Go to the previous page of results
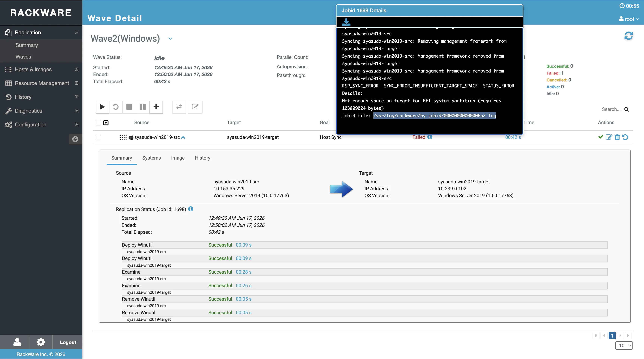Image resolution: width=644 pixels, height=359 pixels. [604, 336]
